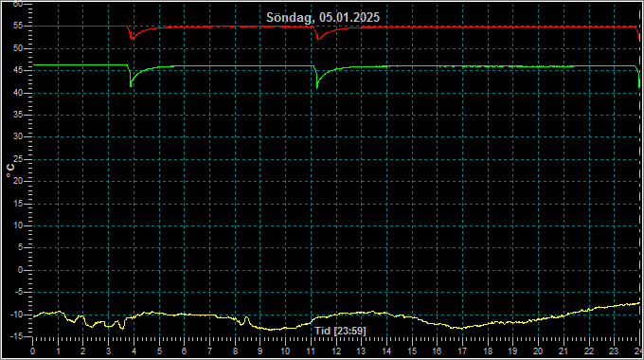This screenshot has width=644, height=360.
Task: Select hour 2 on the time axis
Action: (x=83, y=351)
